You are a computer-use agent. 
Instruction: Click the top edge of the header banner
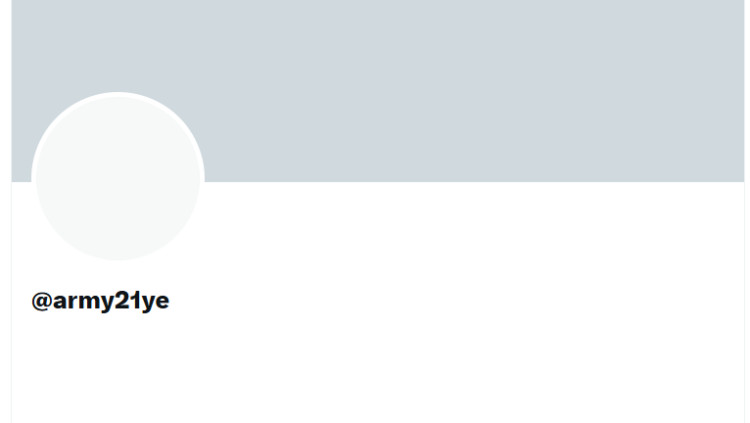(x=378, y=2)
